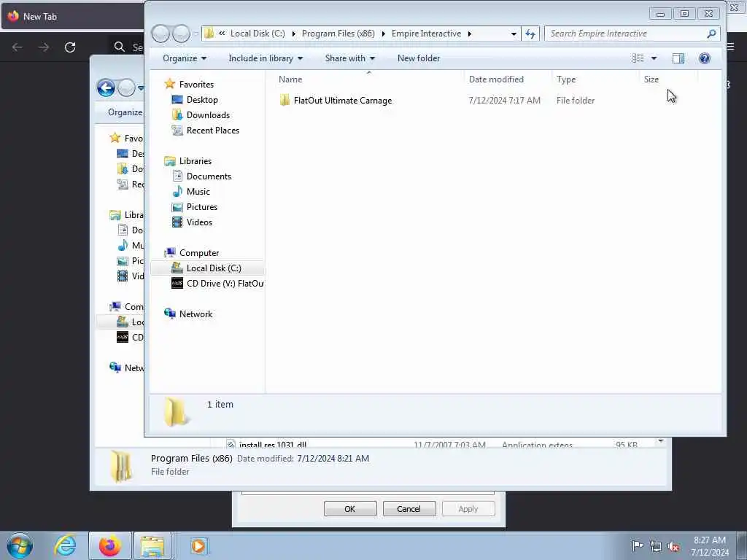Image resolution: width=747 pixels, height=560 pixels.
Task: Click Forward arrow in front Explorer window
Action: [x=181, y=34]
